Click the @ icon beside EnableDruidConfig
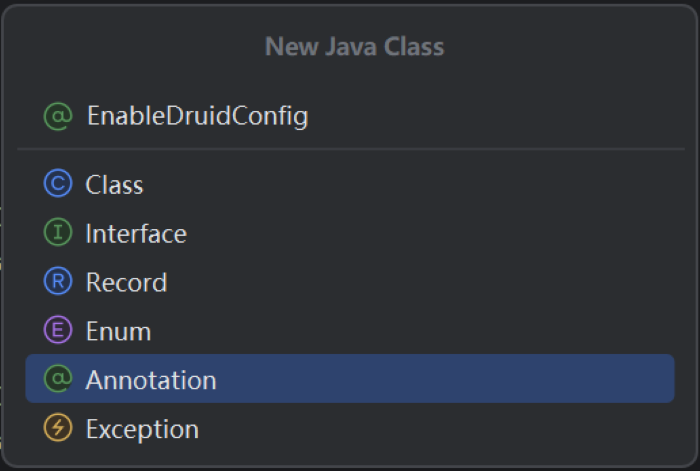 tap(59, 116)
